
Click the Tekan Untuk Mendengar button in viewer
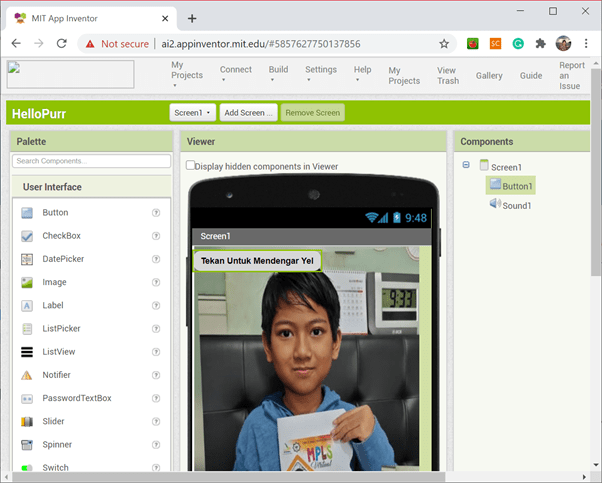click(x=257, y=261)
